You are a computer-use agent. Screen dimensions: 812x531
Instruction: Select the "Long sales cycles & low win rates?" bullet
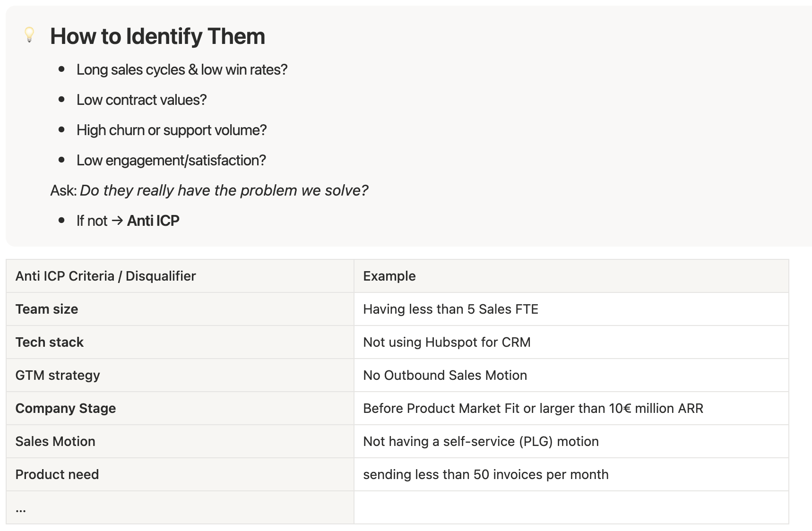(x=182, y=70)
